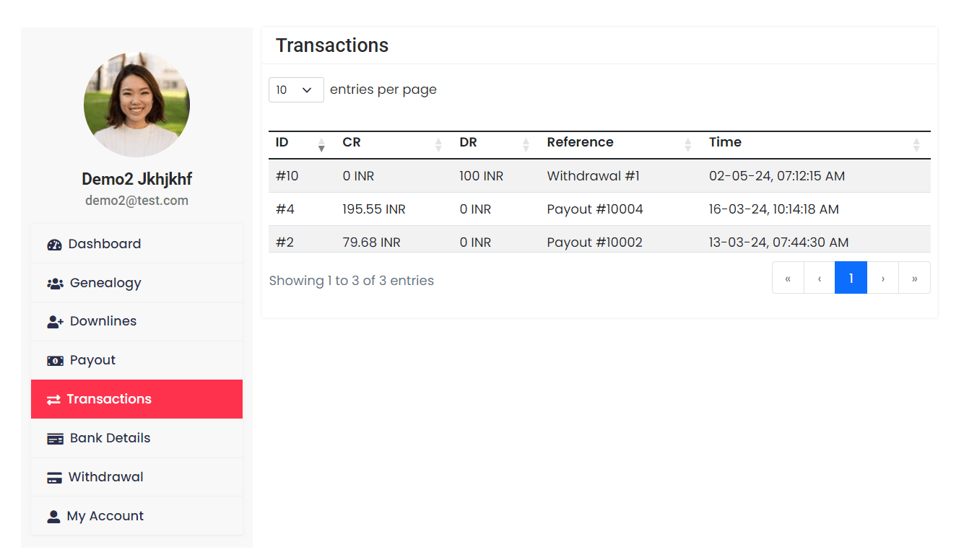The height and width of the screenshot is (560, 964).
Task: Click the last-page pagination button
Action: click(914, 278)
